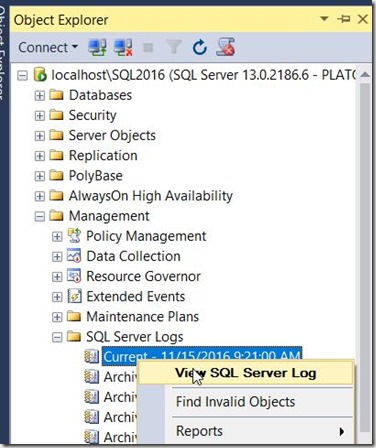
Task: Expand the Policy Management node
Action: [x=57, y=237]
